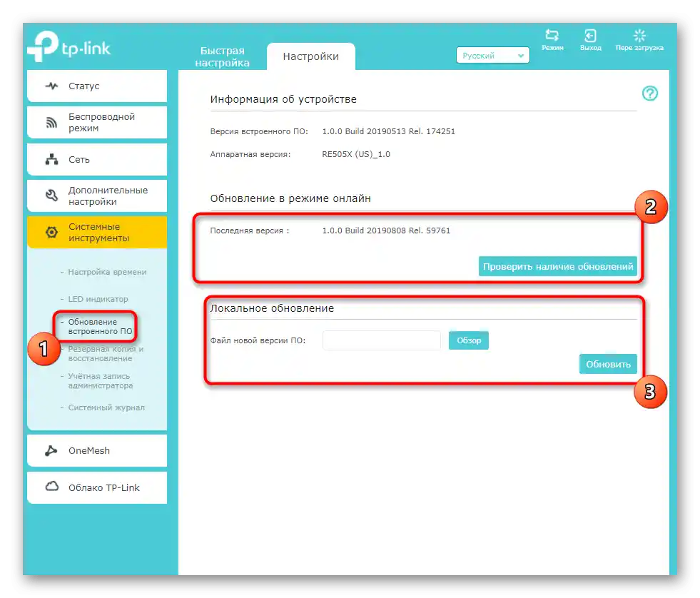Click the Обзор browse button

click(468, 340)
